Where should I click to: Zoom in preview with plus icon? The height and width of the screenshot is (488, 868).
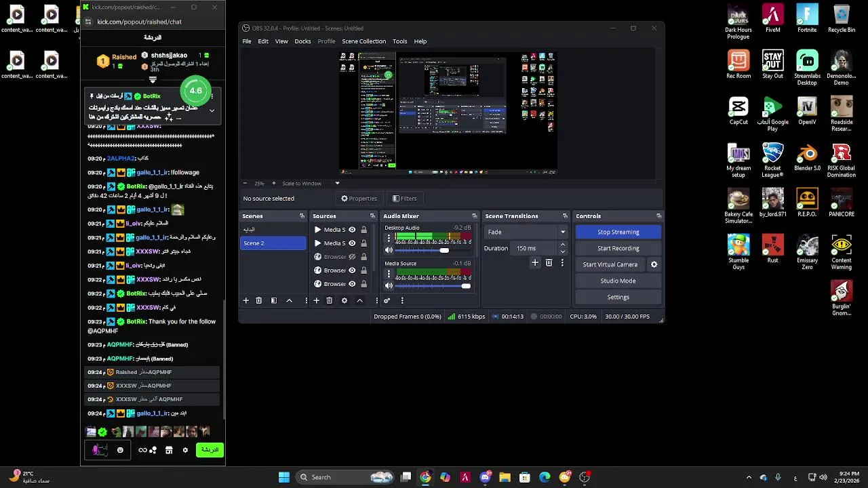coord(274,183)
